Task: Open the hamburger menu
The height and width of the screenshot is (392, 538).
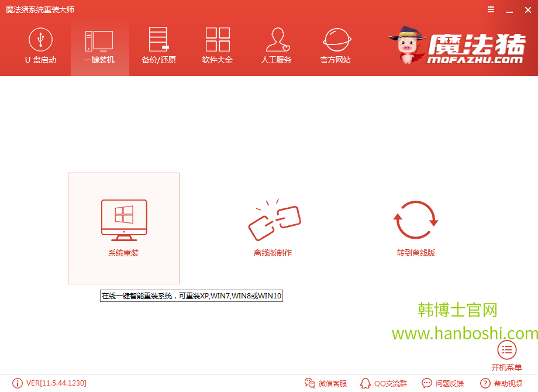Action: [x=490, y=9]
